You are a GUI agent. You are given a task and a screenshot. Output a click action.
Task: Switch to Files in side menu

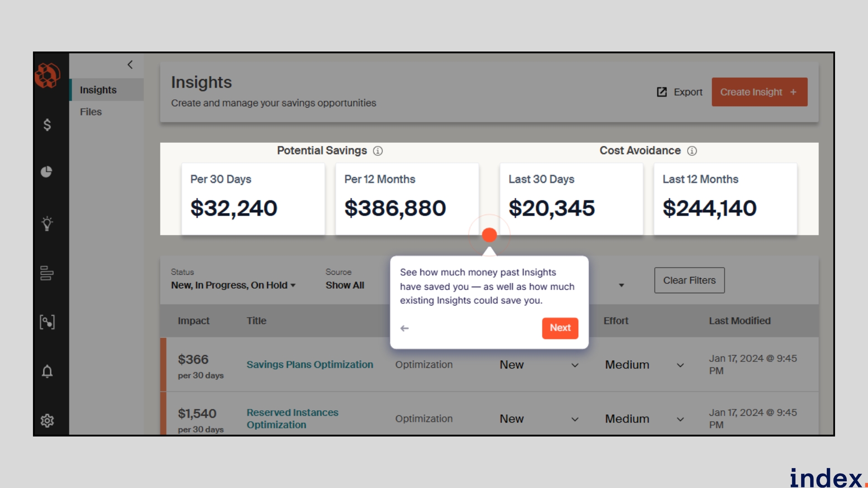pos(91,112)
